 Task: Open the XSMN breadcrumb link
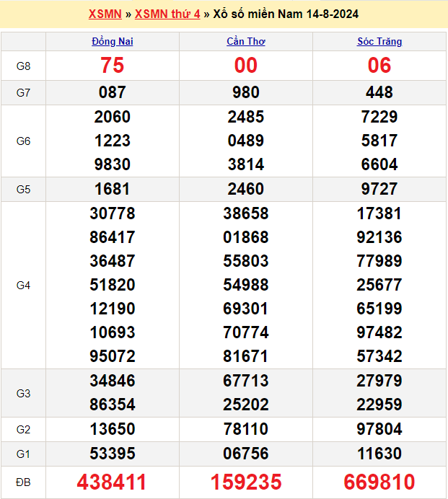(105, 14)
